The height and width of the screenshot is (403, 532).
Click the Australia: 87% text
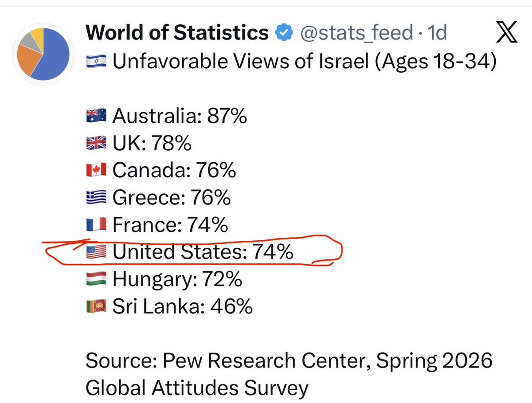[180, 116]
